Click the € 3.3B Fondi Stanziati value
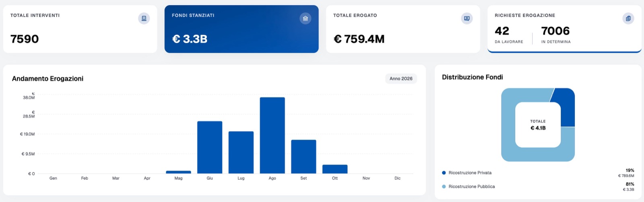 (190, 39)
